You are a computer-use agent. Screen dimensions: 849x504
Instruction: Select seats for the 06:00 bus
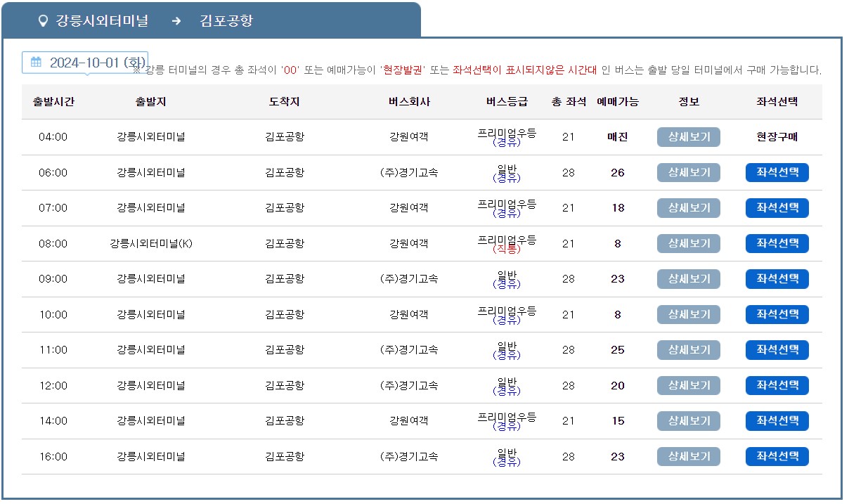777,172
